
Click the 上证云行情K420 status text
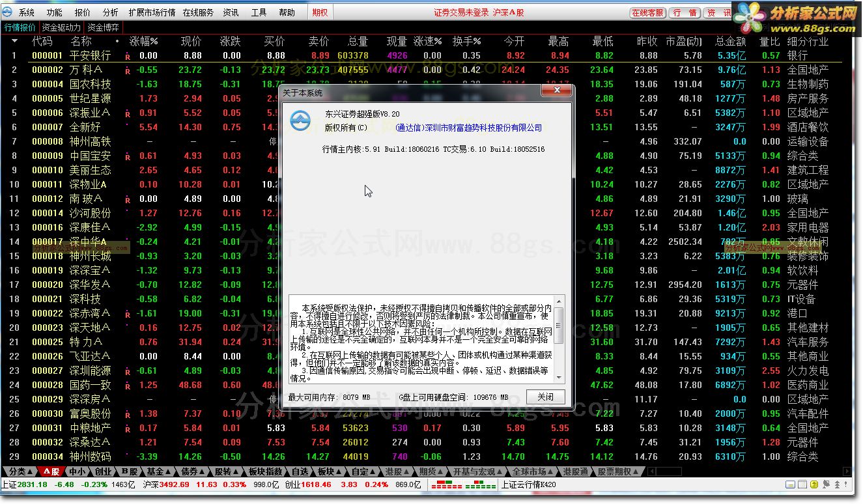tap(528, 485)
